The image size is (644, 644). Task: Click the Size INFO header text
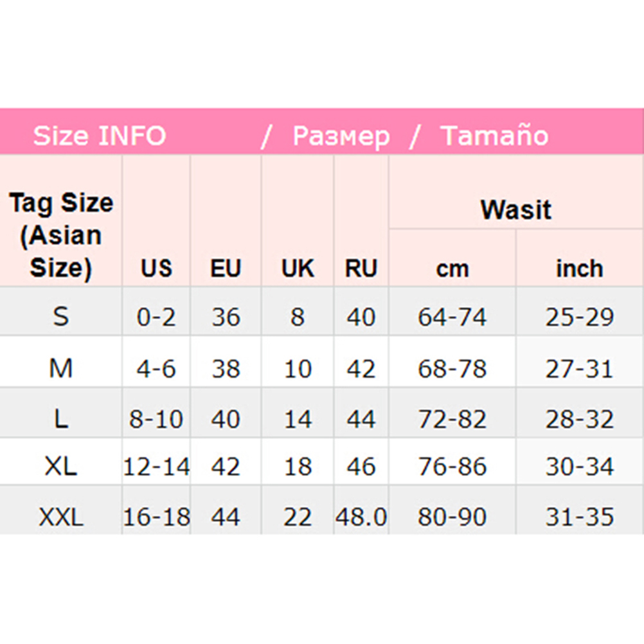click(x=99, y=136)
